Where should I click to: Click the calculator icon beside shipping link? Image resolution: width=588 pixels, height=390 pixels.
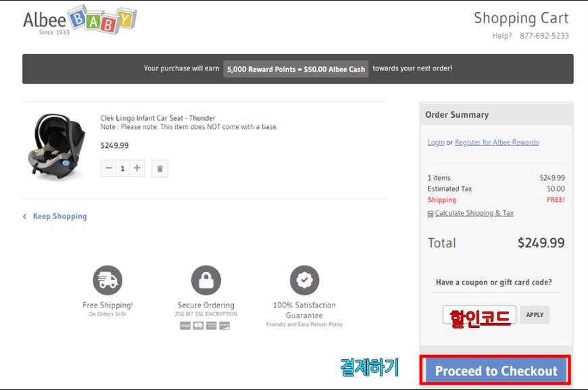point(431,214)
